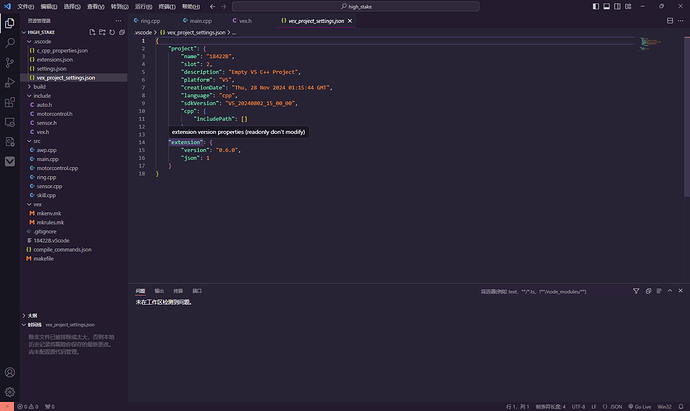
Task: Click LF end-of-line selector in status bar
Action: (x=594, y=407)
